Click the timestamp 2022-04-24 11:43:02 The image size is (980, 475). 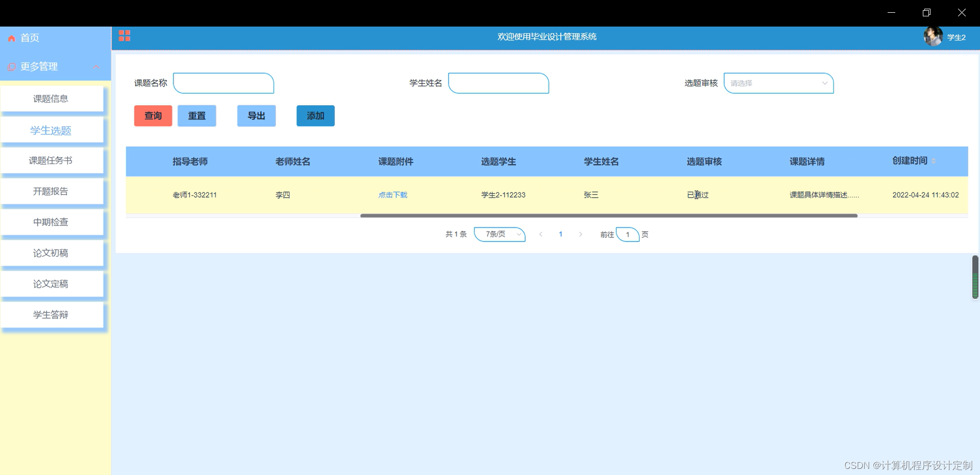click(925, 195)
